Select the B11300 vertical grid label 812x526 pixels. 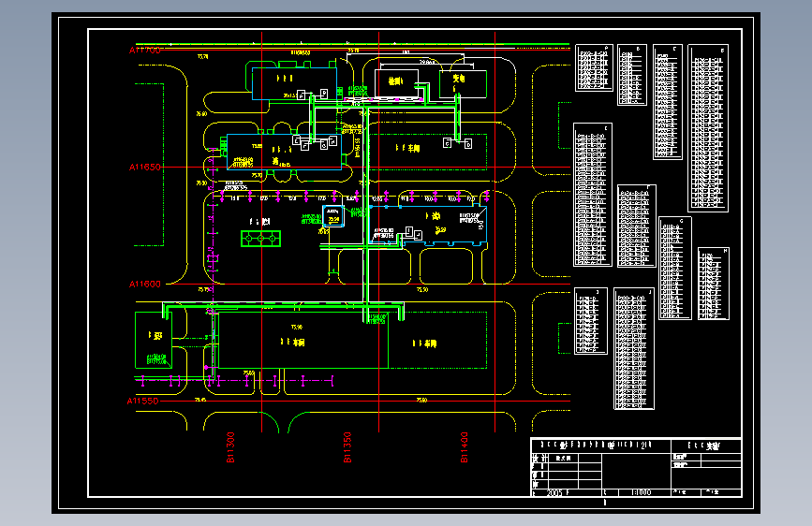[230, 447]
